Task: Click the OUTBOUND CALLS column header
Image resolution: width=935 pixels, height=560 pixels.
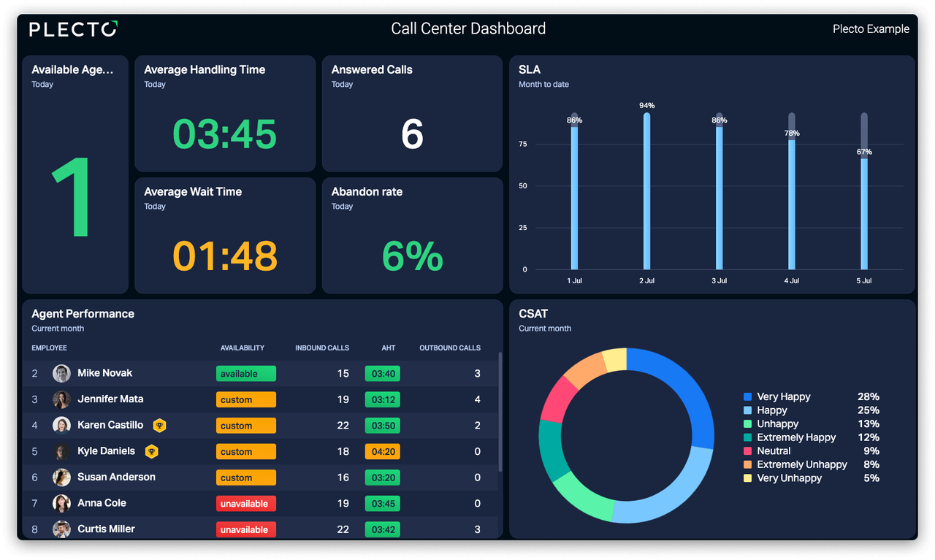Action: coord(449,348)
